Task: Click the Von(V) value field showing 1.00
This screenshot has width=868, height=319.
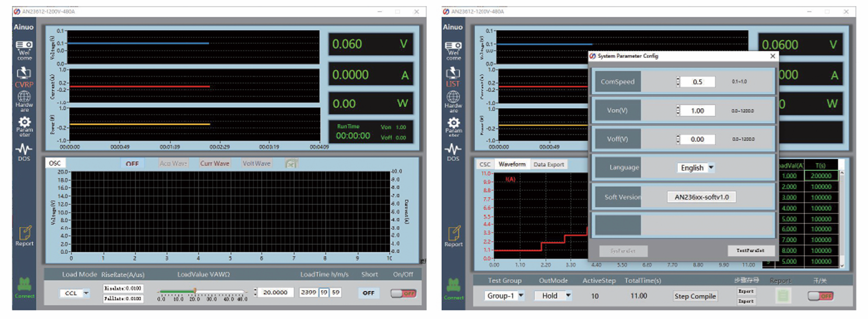Action: pos(697,111)
